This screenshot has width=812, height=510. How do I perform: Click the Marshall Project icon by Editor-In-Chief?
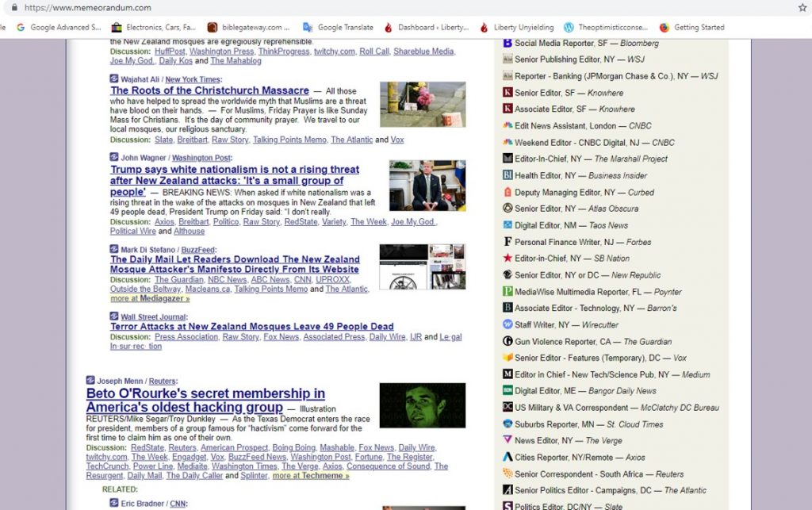tap(507, 159)
